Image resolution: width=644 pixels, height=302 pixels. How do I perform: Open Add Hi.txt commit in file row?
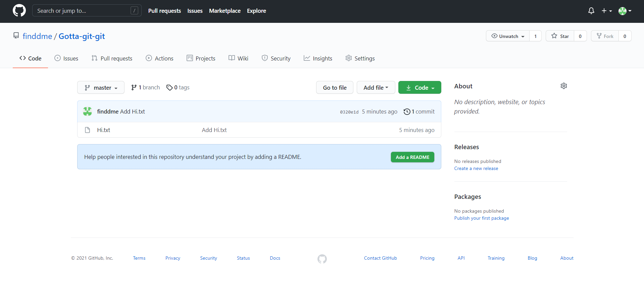(x=214, y=130)
